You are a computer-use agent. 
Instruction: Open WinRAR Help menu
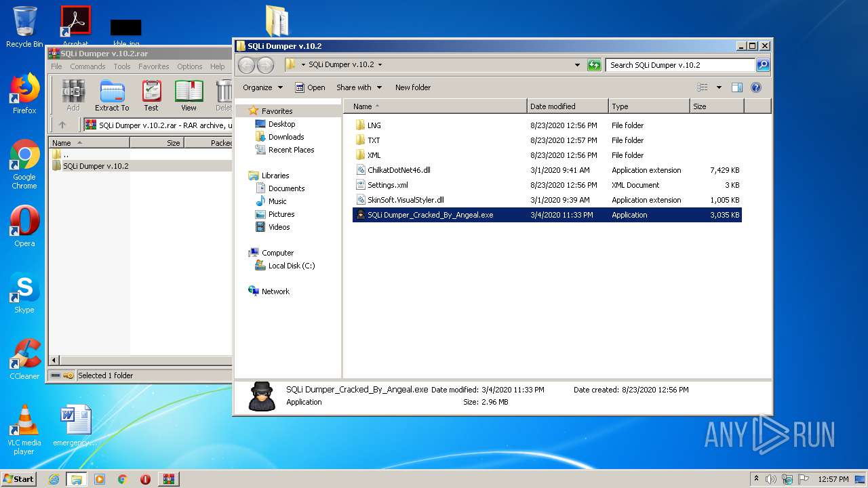217,66
